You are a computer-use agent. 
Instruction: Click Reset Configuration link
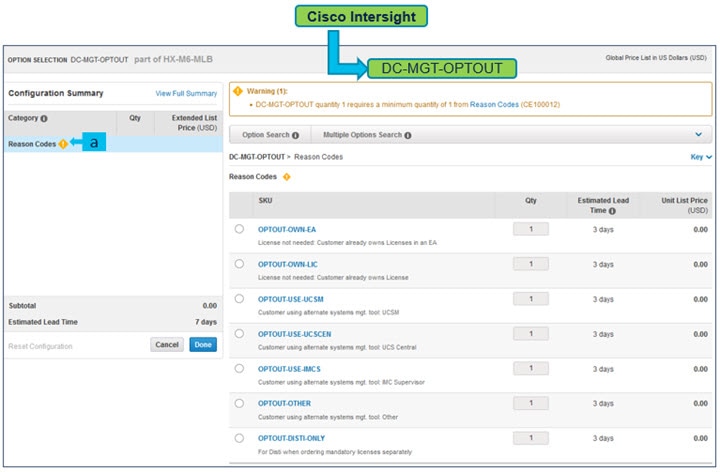(40, 347)
